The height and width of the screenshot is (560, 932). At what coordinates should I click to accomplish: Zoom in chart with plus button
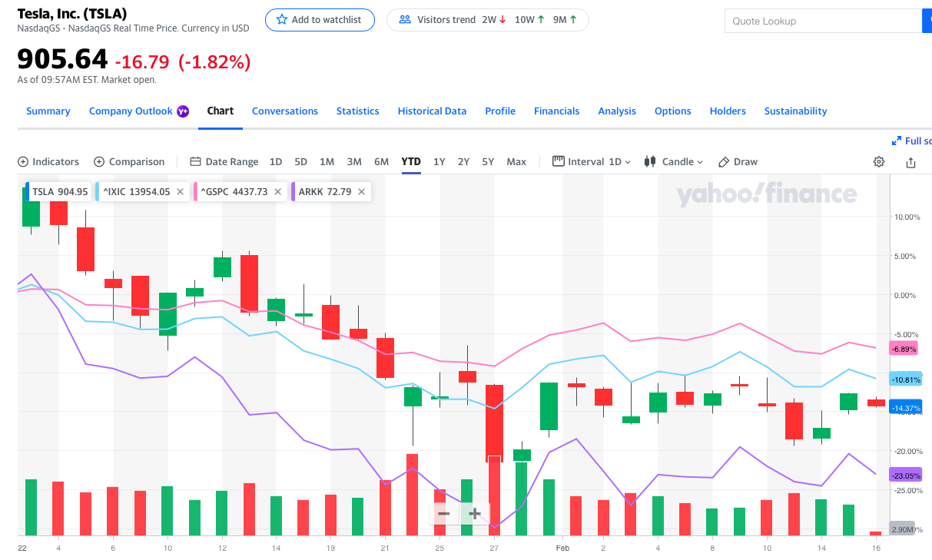tap(475, 513)
